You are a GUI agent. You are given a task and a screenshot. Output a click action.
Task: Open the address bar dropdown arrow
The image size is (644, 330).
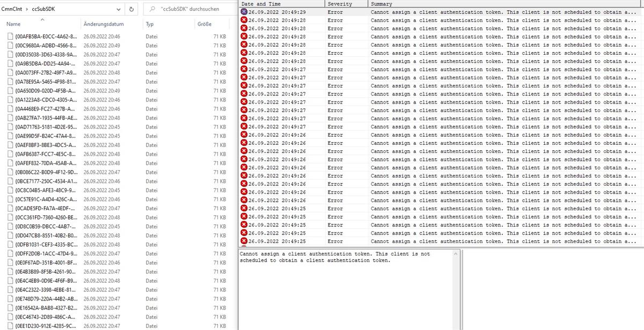point(119,9)
